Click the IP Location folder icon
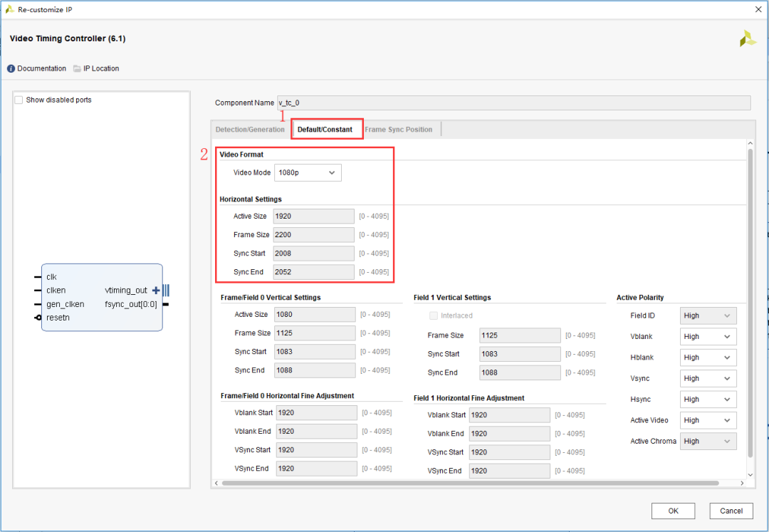The width and height of the screenshot is (769, 532). (x=77, y=69)
